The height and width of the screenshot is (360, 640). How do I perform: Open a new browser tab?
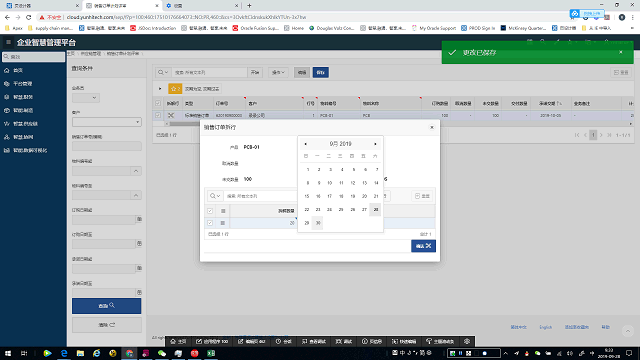(x=249, y=6)
